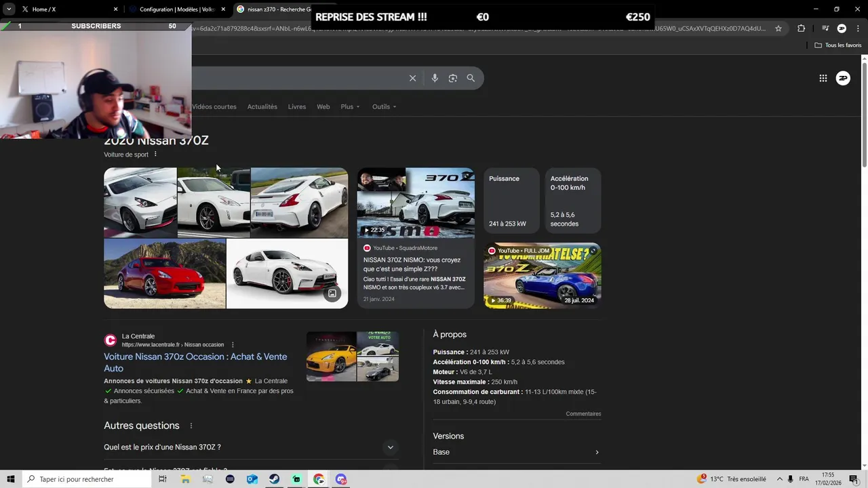Select the Web search filter
The height and width of the screenshot is (488, 868).
click(323, 106)
